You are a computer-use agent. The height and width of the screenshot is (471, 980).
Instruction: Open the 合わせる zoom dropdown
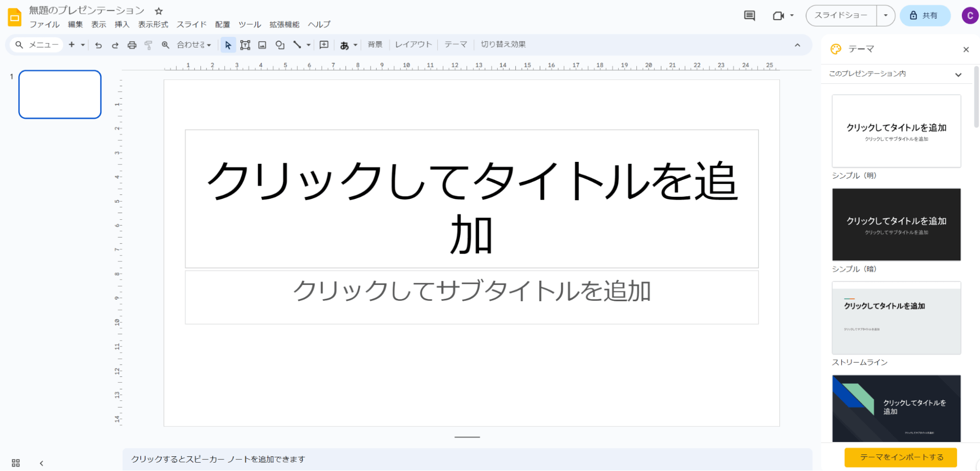tap(194, 45)
